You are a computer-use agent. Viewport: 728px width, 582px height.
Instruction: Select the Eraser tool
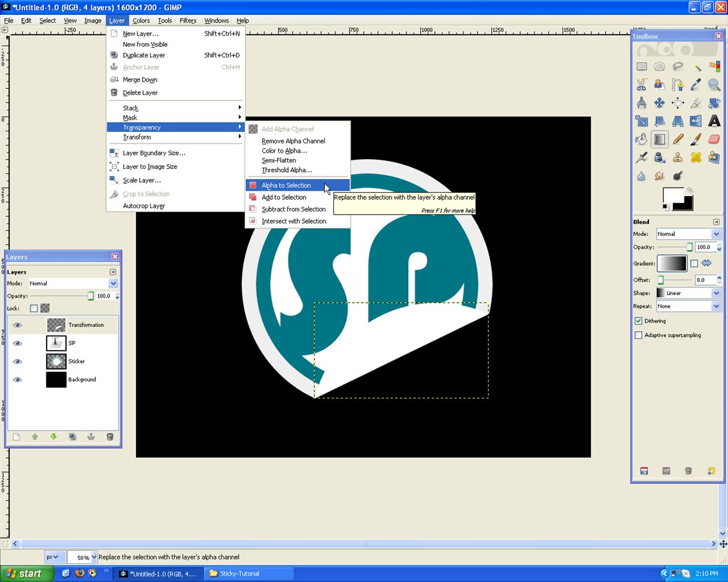tap(714, 139)
